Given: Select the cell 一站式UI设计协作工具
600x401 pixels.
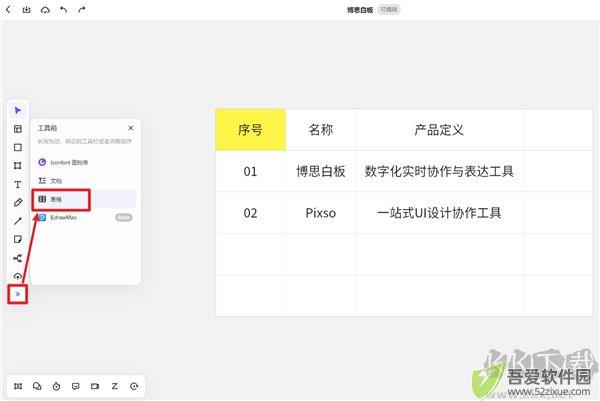Looking at the screenshot, I should pos(439,213).
